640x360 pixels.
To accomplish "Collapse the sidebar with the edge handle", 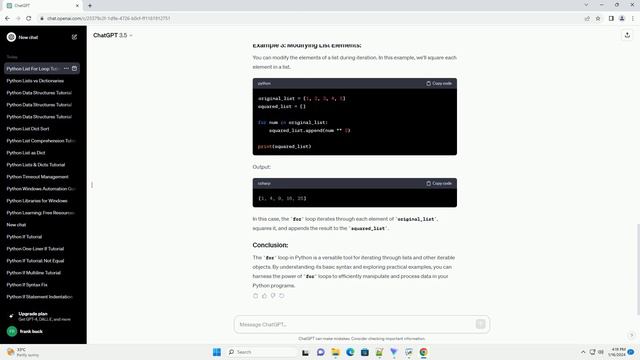I will [92, 185].
